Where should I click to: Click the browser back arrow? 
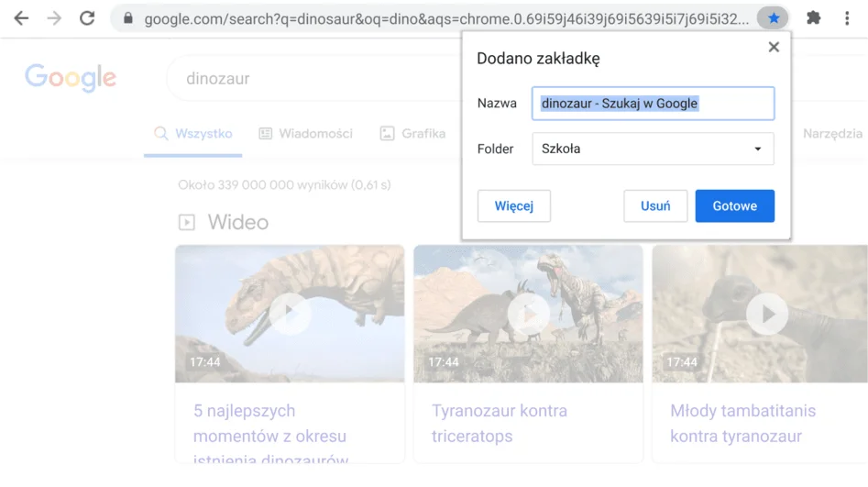20,18
